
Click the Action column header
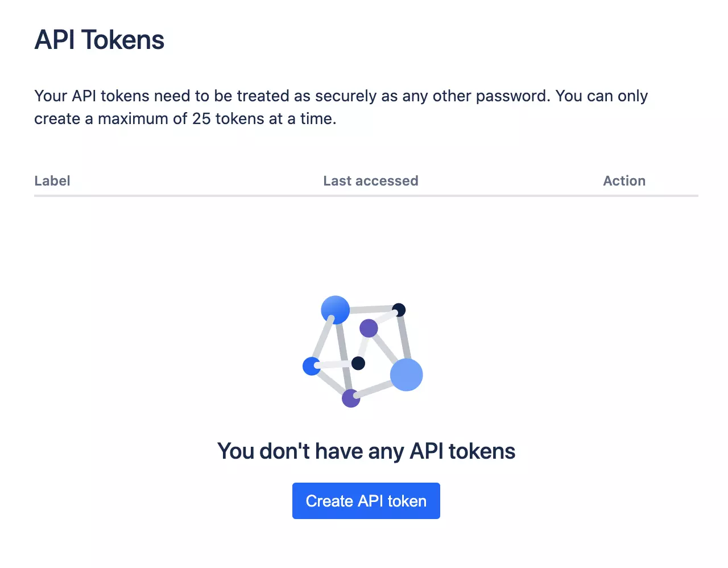(624, 180)
